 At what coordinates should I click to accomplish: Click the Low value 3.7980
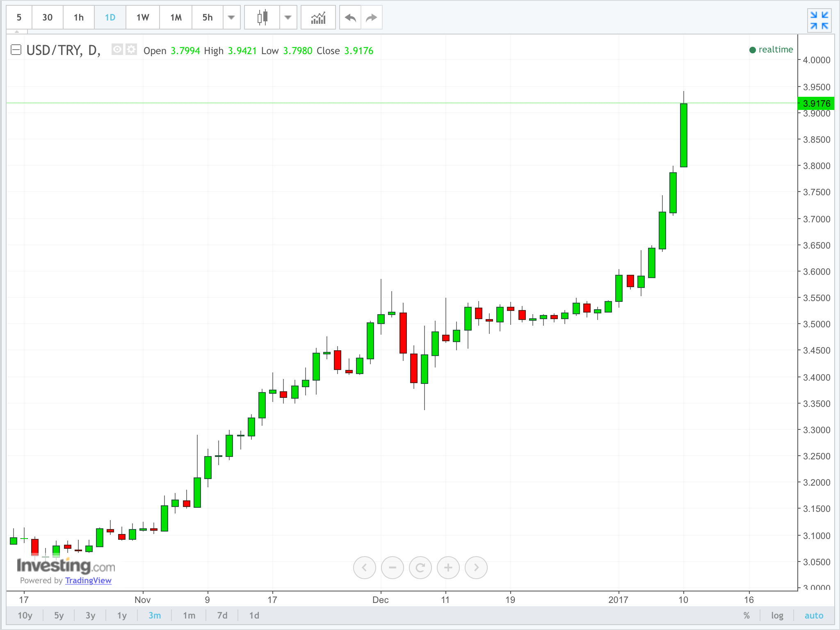pyautogui.click(x=298, y=50)
